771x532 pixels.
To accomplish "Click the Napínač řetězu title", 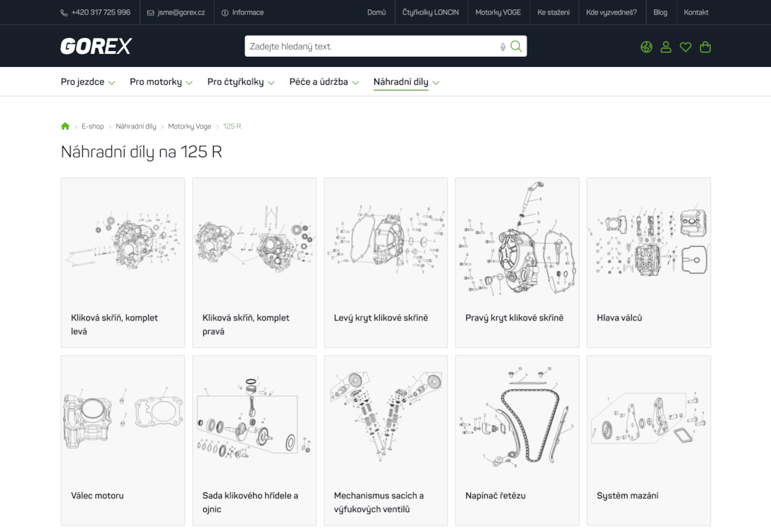I will click(x=495, y=496).
